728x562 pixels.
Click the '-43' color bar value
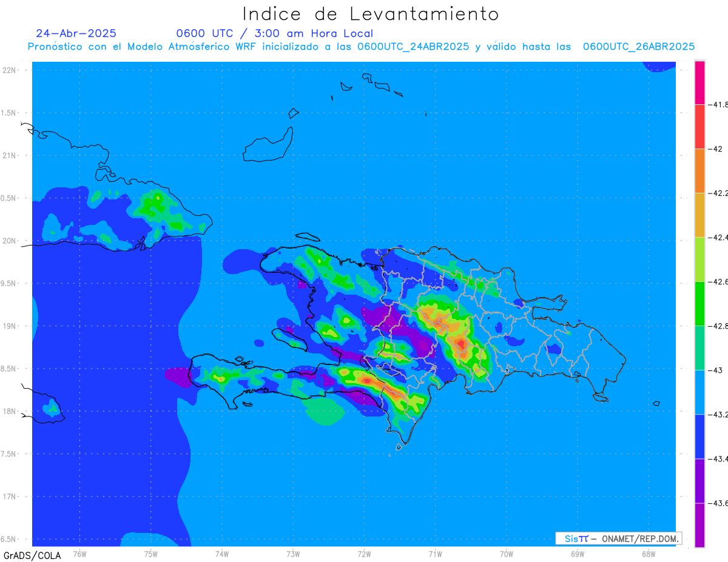pyautogui.click(x=716, y=370)
